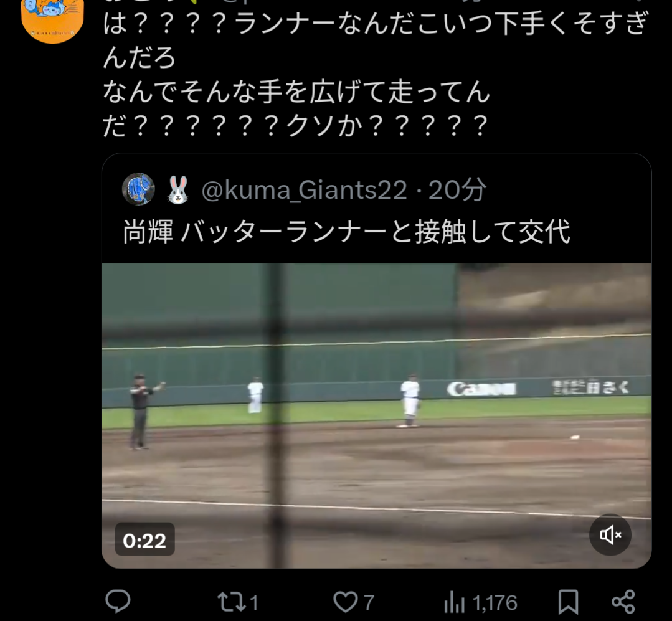This screenshot has height=621, width=672.
Task: Open the orange profile avatar
Action: [52, 19]
